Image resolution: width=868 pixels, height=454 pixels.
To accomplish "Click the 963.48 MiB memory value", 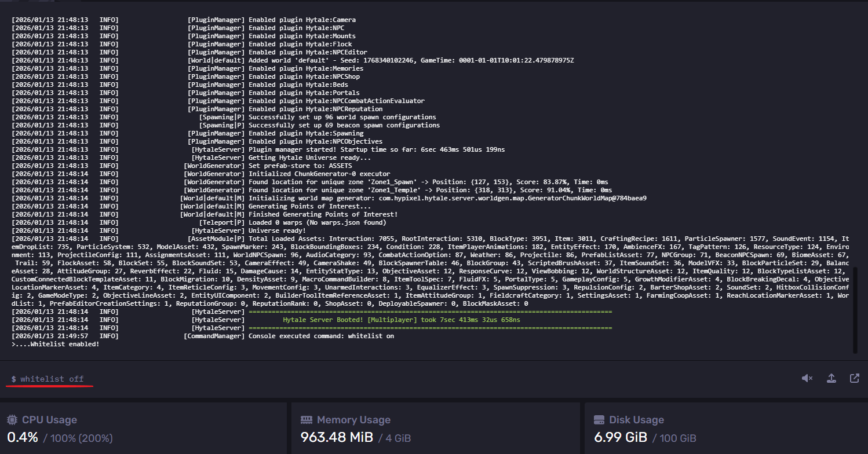I will pyautogui.click(x=337, y=438).
